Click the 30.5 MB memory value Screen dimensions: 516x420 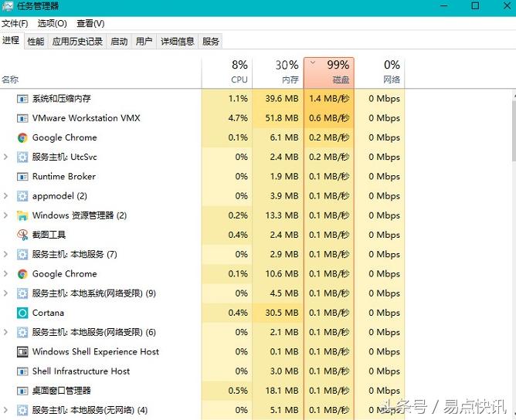(x=282, y=313)
